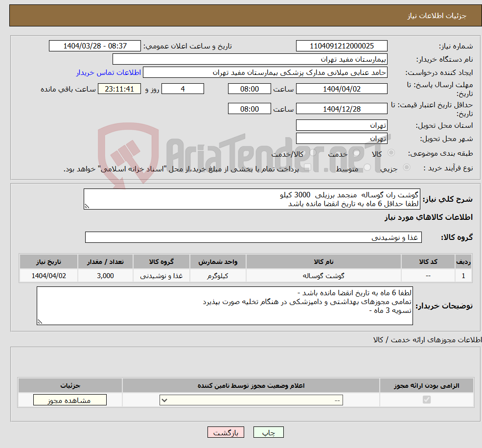Click the نام کالا column header

323,261
